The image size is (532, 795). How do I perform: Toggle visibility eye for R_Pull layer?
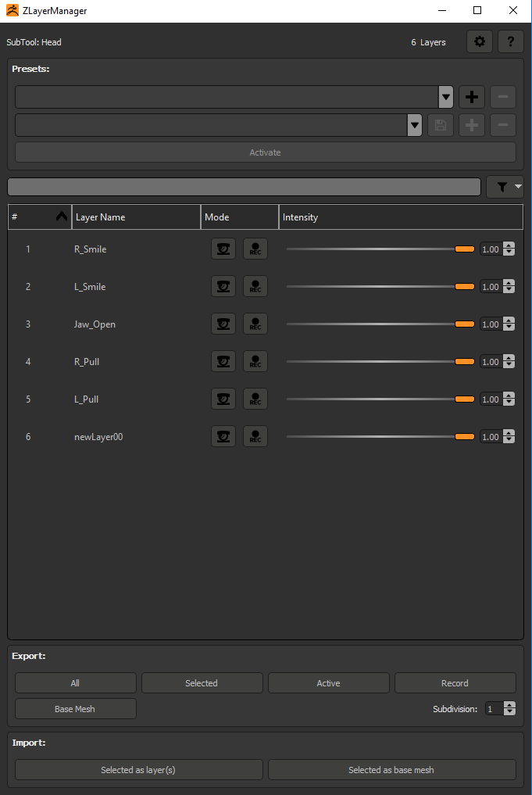(x=223, y=361)
